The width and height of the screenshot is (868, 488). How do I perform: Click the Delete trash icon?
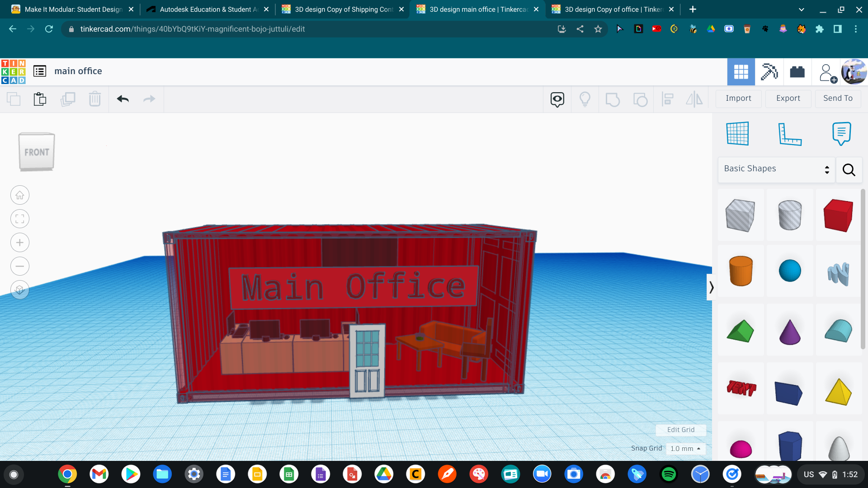[x=95, y=99]
